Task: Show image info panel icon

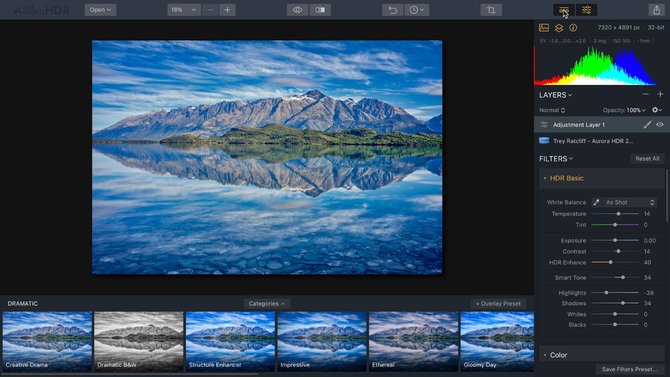Action: (573, 28)
